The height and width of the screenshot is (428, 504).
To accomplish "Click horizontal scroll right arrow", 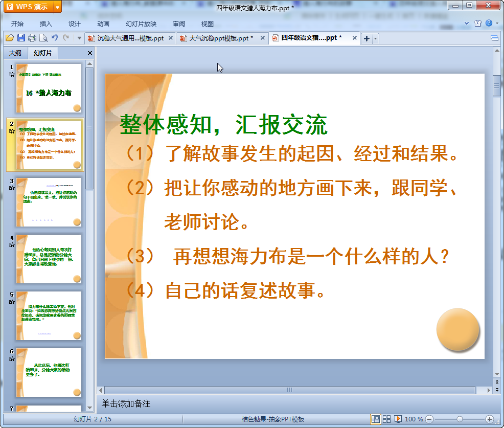I will pyautogui.click(x=489, y=390).
